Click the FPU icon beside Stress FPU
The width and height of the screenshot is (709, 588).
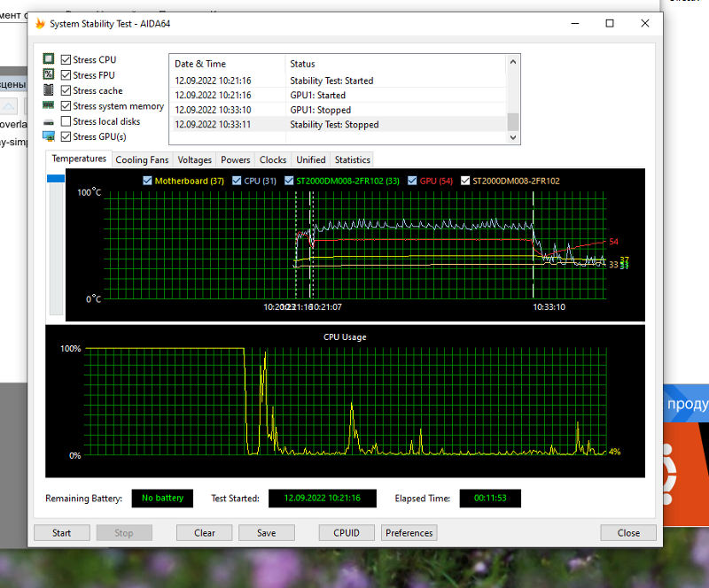coord(50,75)
